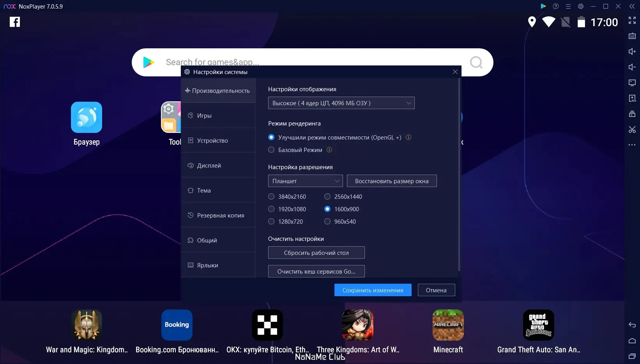This screenshot has width=640, height=364.
Task: Switch to the Общий settings tab
Action: [x=218, y=240]
